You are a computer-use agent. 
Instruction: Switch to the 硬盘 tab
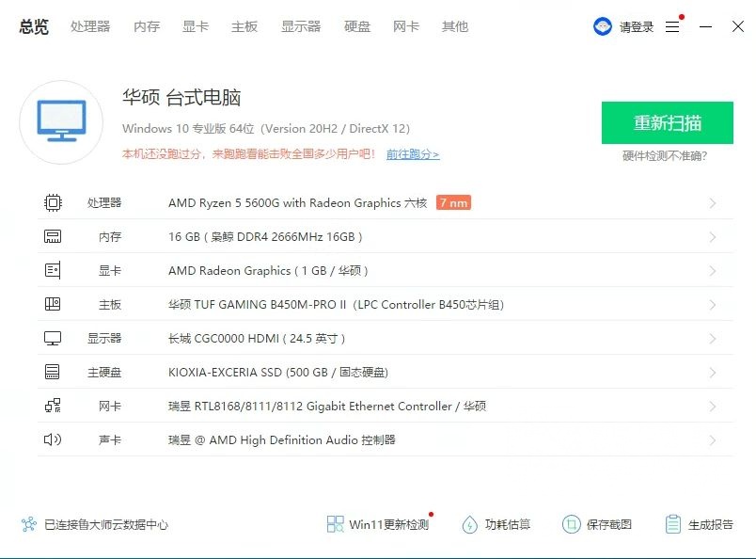(357, 26)
